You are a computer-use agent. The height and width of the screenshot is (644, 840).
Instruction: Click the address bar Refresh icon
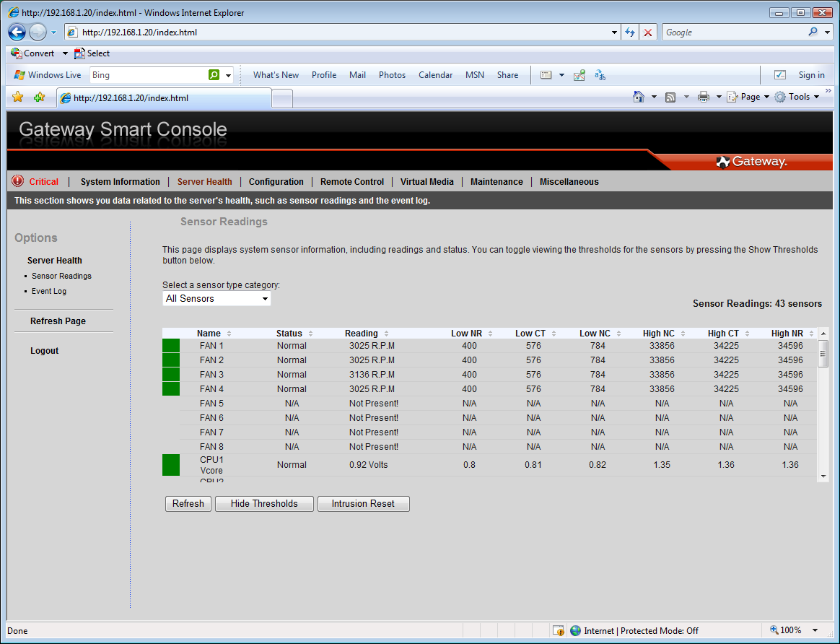(630, 32)
